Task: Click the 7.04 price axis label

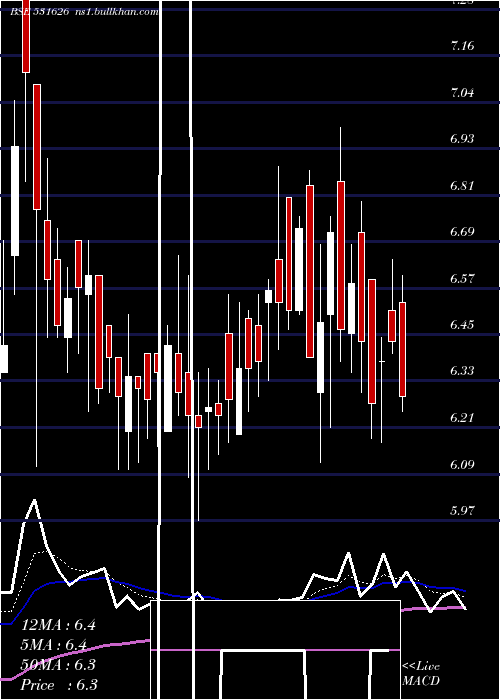Action: [x=462, y=93]
